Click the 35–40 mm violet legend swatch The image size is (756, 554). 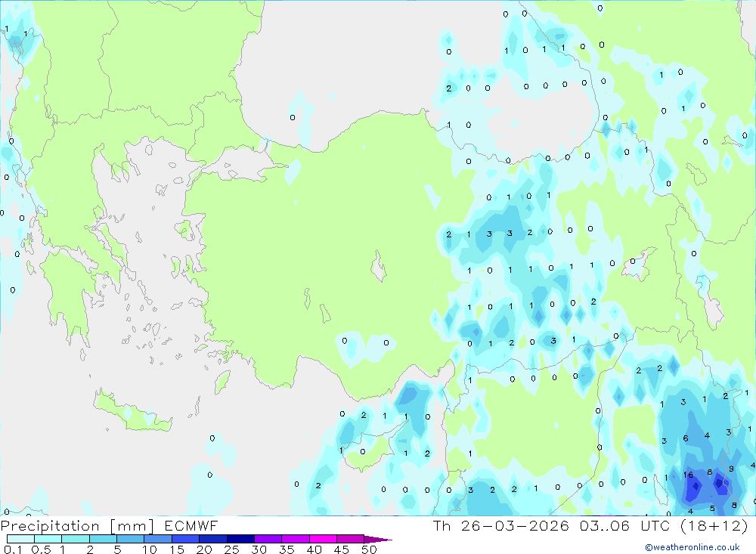pos(295,539)
